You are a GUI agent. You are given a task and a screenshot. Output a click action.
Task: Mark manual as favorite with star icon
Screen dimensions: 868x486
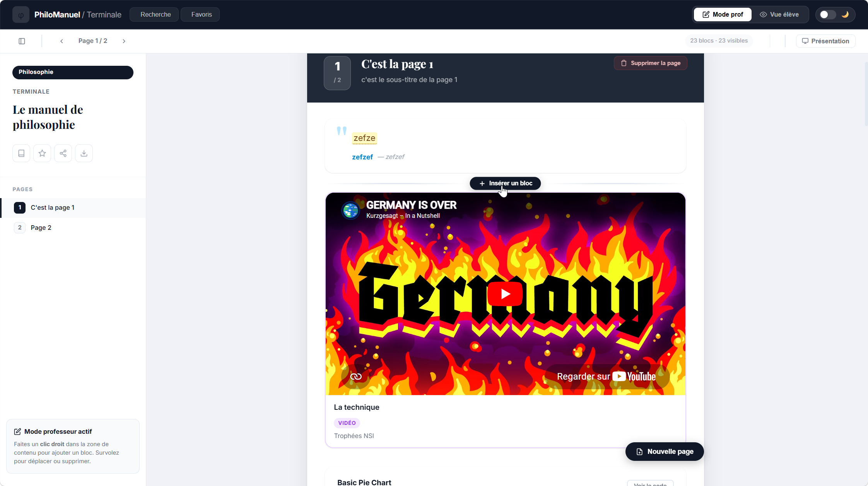[x=42, y=153]
